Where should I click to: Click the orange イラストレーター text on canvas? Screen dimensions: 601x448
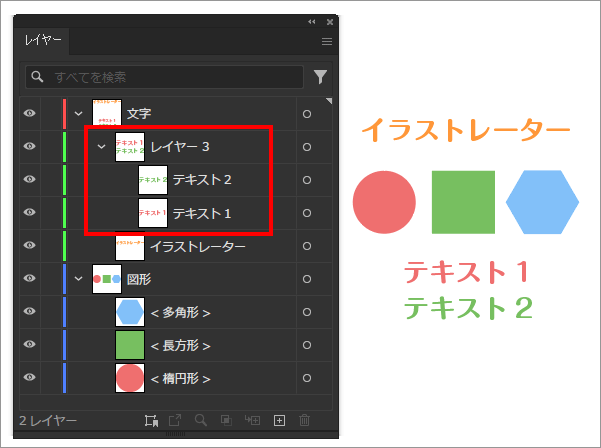pos(466,130)
